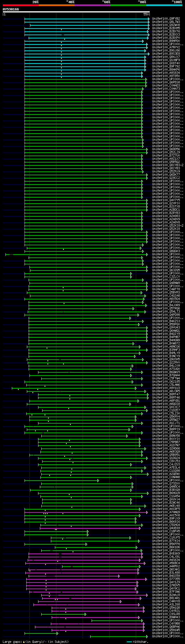The width and height of the screenshot is (185, 644).
Task: Select the UniRef100_Q4V7Y5 hit label
Action: pos(166,200)
